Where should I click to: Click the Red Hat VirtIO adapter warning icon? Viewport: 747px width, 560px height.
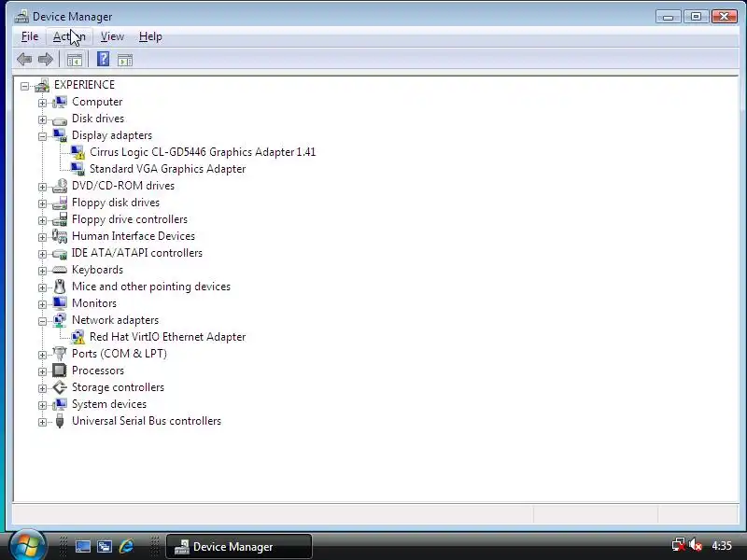pos(78,337)
